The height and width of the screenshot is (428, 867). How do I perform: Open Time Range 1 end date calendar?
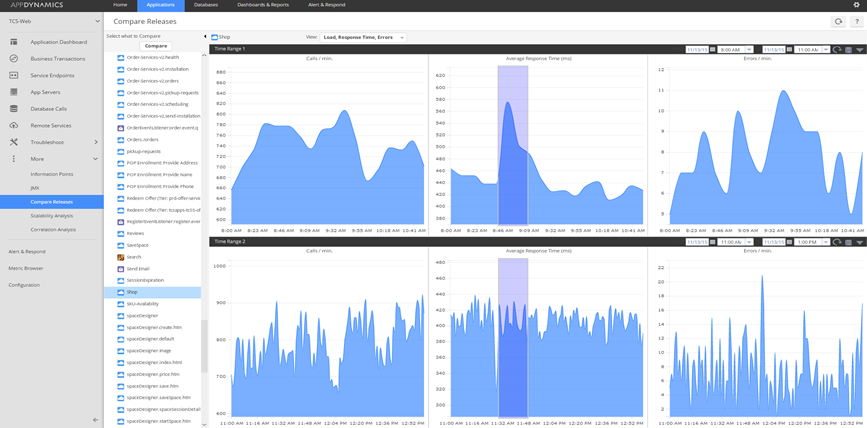click(x=789, y=50)
